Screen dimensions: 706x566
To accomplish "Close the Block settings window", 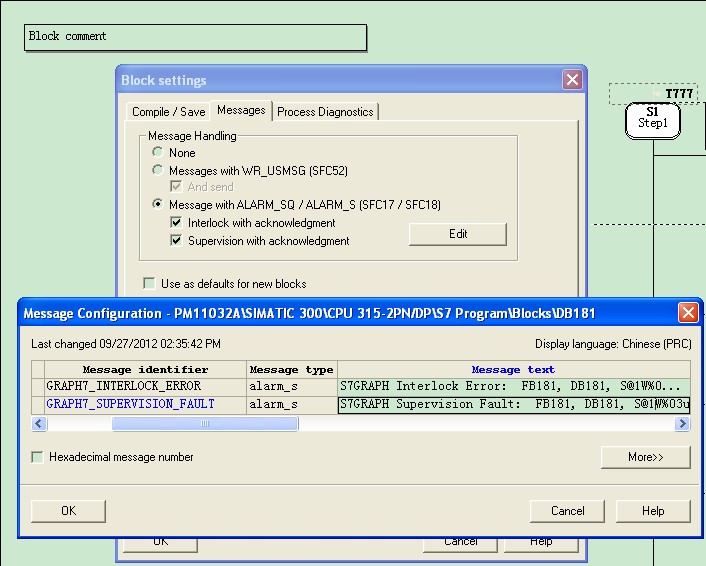I will [572, 80].
